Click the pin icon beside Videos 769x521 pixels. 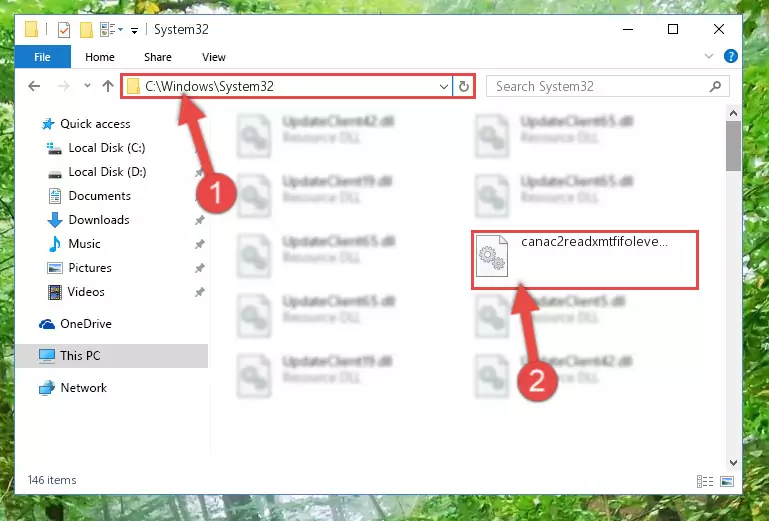point(199,292)
